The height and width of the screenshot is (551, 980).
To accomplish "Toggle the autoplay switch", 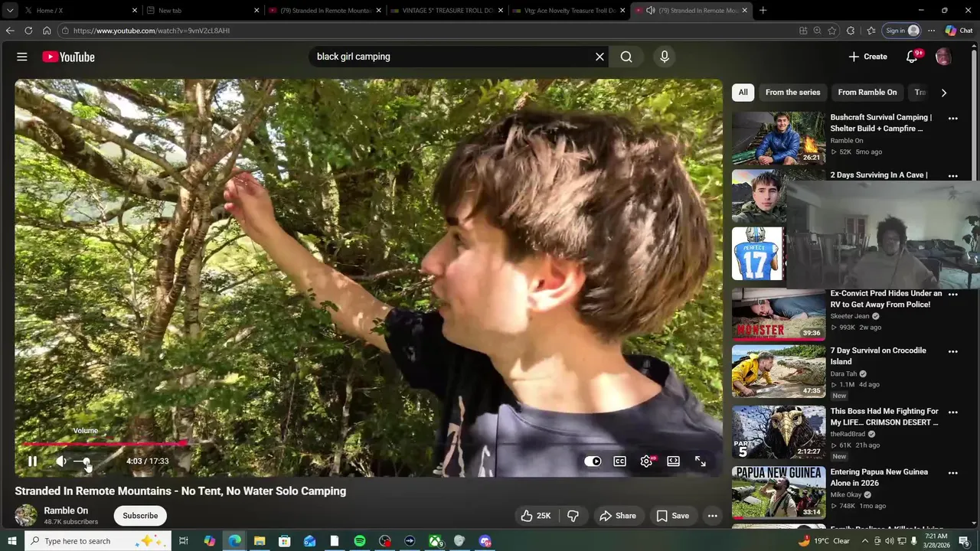I will (593, 461).
